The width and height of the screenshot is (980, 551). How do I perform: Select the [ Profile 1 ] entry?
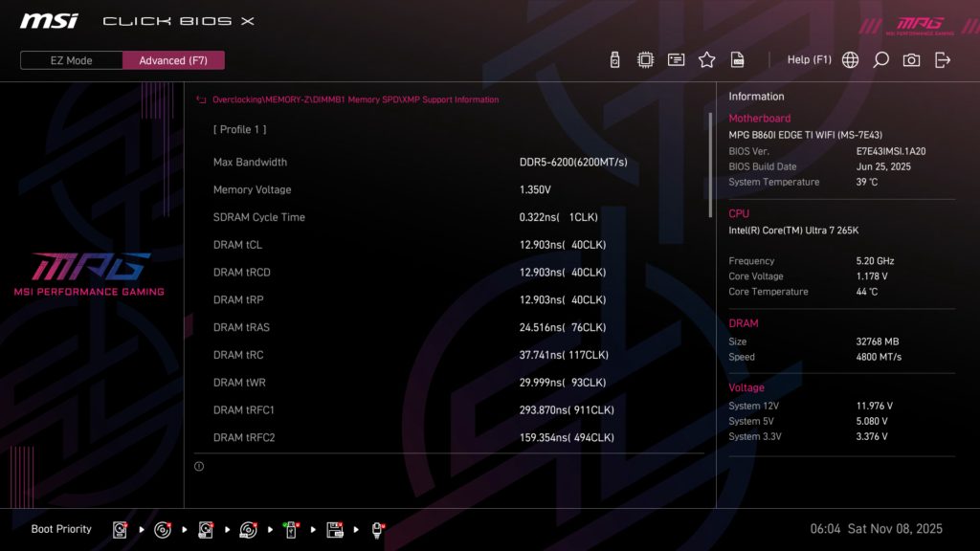coord(240,129)
